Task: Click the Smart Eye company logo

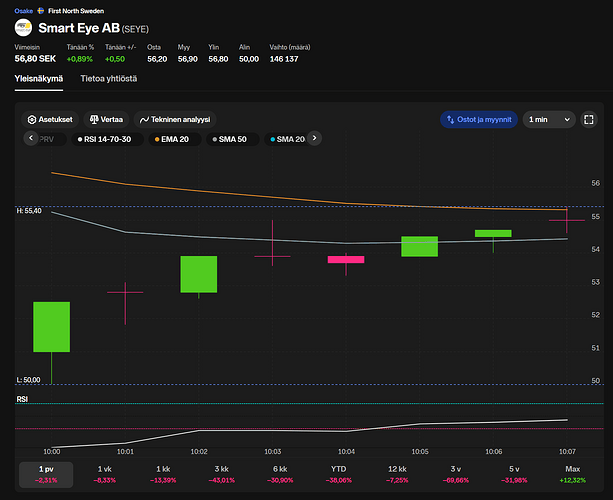Action: coord(23,28)
